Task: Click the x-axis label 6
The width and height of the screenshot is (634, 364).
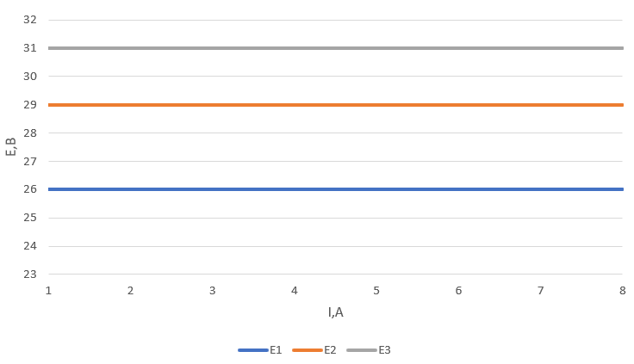Action: [x=458, y=291]
